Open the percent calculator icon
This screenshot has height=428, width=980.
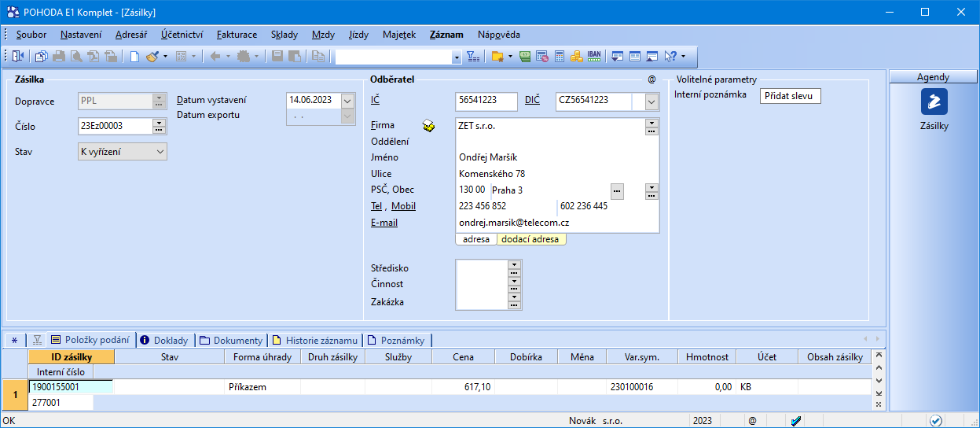click(x=542, y=56)
